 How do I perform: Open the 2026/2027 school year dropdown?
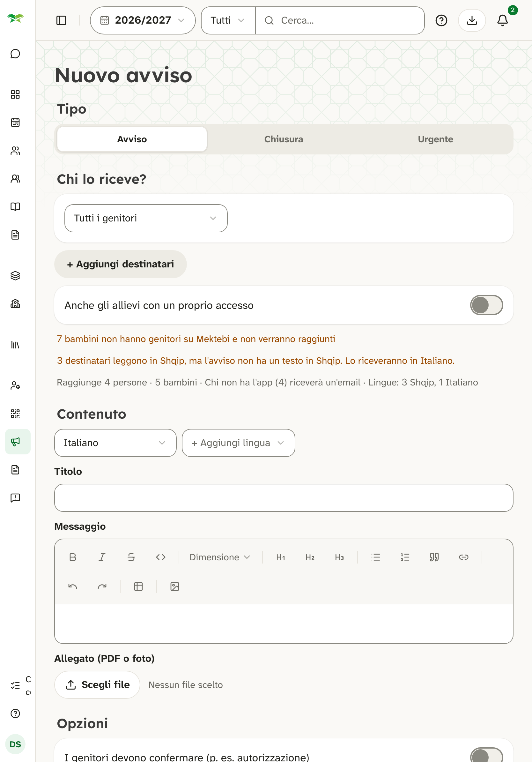point(143,20)
